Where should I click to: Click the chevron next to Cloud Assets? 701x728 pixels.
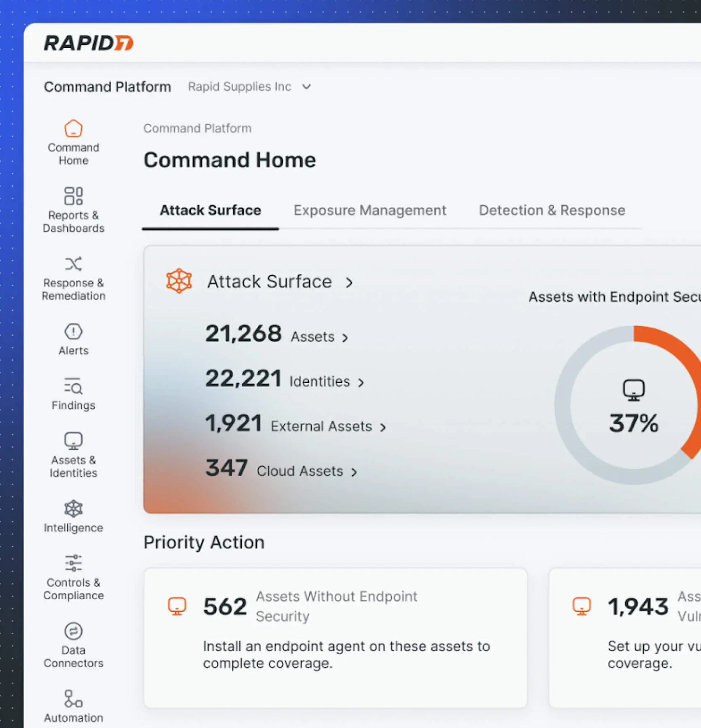(x=354, y=472)
